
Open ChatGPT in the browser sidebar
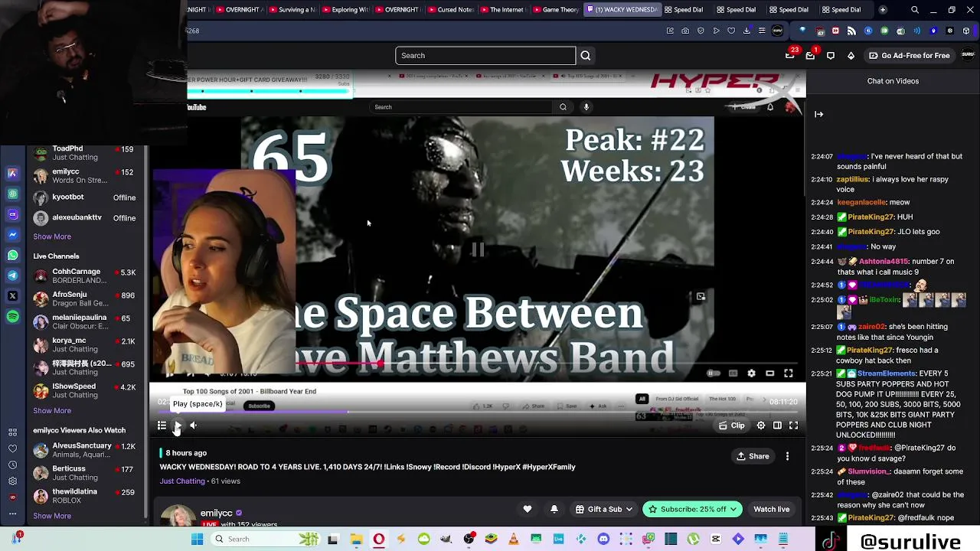pyautogui.click(x=13, y=194)
